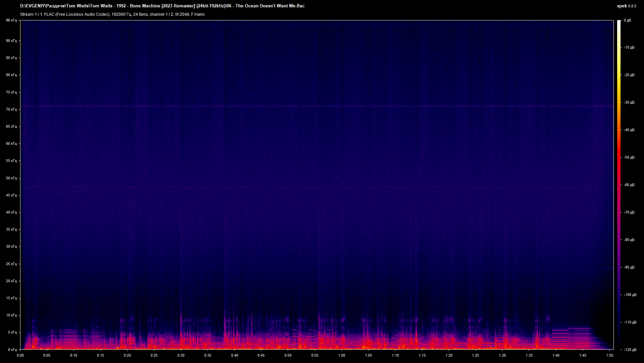
Task: Click the '1:20' time axis label
Action: coord(449,356)
